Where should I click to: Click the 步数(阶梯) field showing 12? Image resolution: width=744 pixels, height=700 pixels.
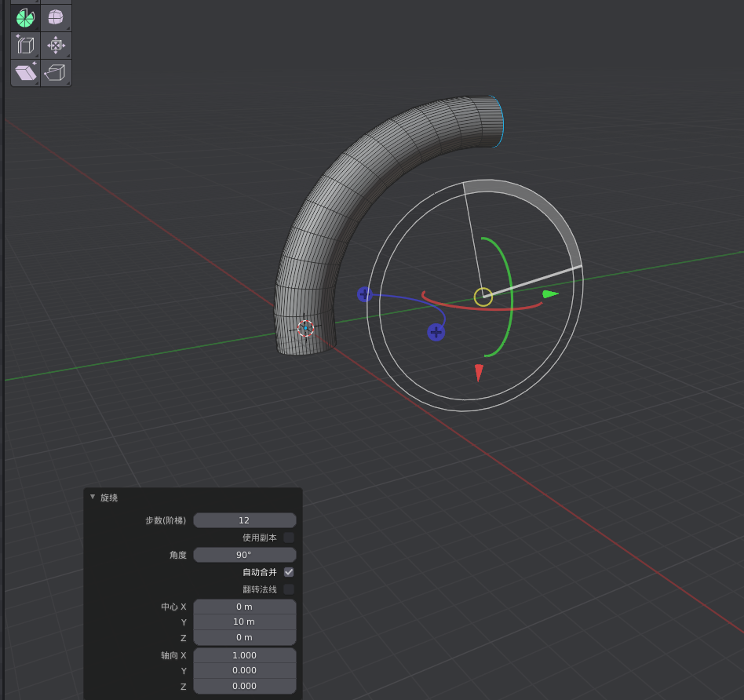244,520
